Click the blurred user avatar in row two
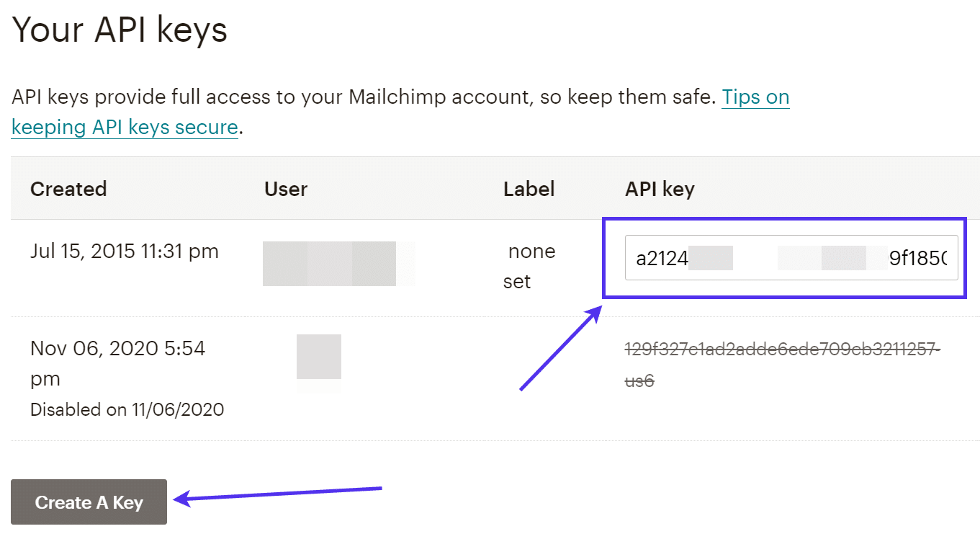The width and height of the screenshot is (980, 552). pos(318,358)
